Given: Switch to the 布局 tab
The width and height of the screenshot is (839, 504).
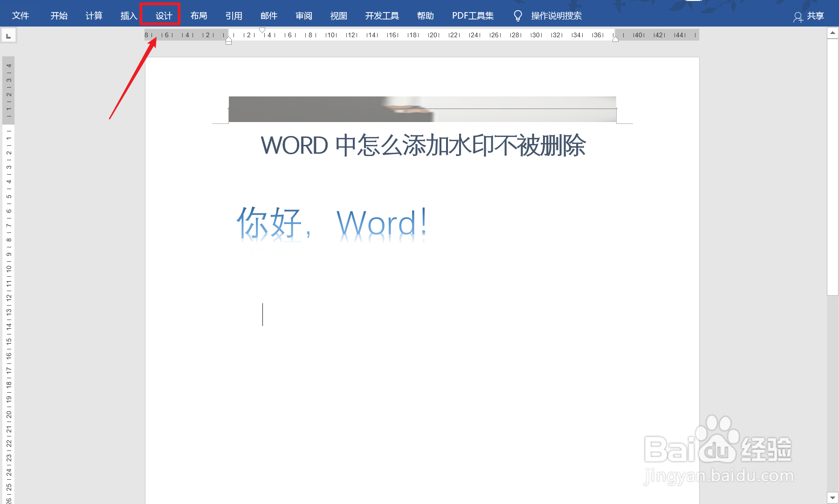Looking at the screenshot, I should (x=199, y=14).
